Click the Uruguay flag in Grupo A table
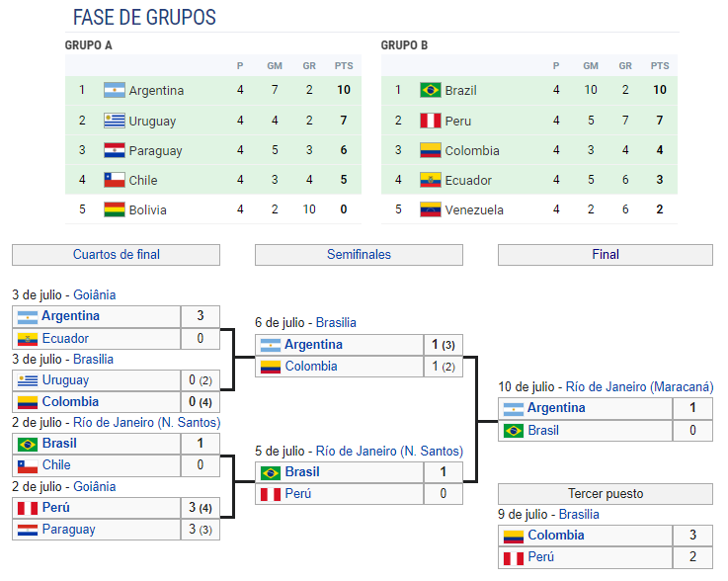728x581 pixels. [115, 121]
